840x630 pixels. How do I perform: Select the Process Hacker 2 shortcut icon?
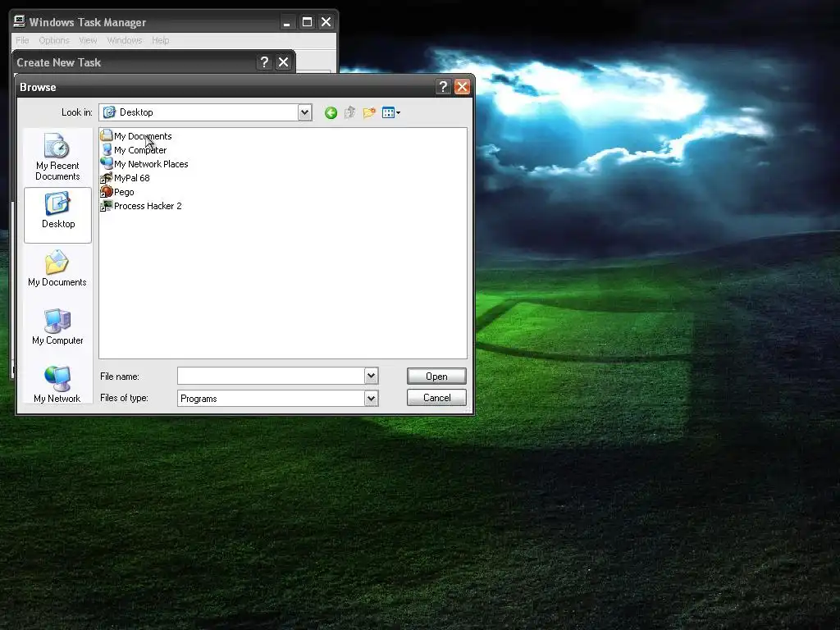click(107, 205)
